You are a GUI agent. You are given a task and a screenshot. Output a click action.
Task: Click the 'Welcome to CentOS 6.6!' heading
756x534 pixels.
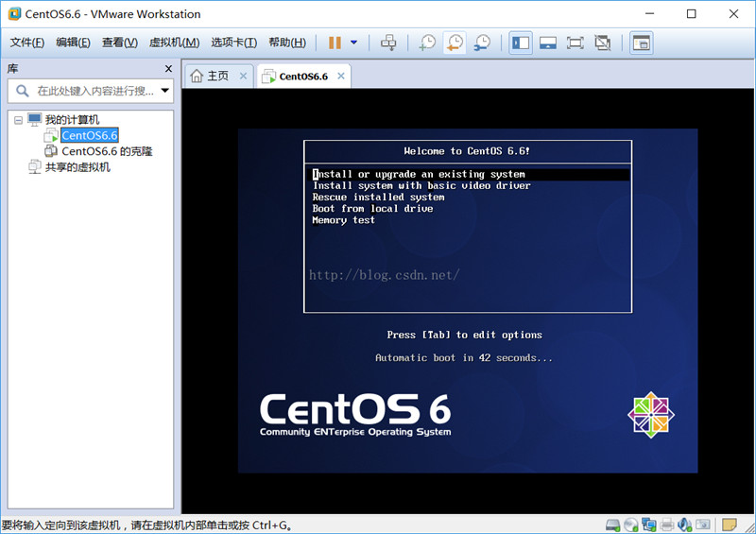[467, 151]
